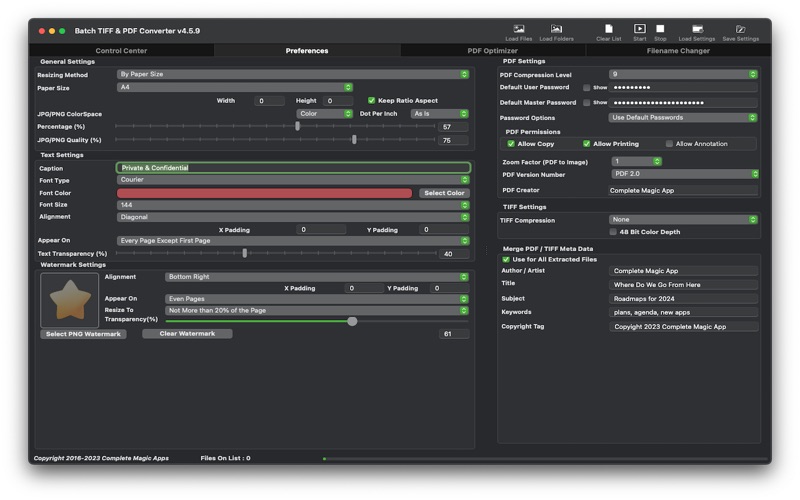Click the "Files On List : 0" status text
This screenshot has height=500, width=800.
226,458
